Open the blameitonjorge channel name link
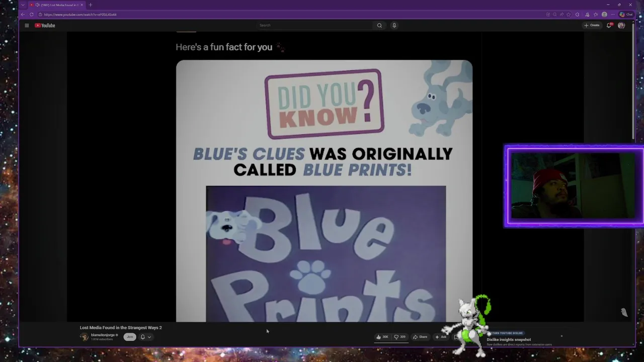The image size is (644, 362). [103, 335]
